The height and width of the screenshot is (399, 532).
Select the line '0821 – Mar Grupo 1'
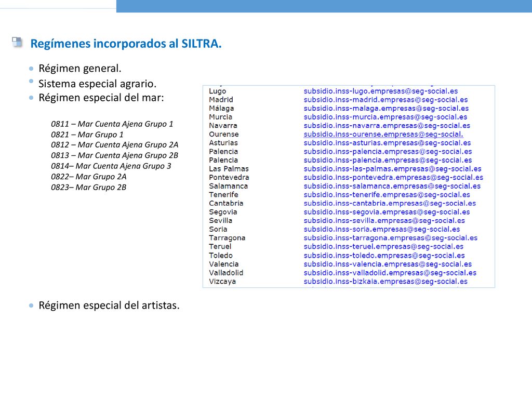(87, 135)
